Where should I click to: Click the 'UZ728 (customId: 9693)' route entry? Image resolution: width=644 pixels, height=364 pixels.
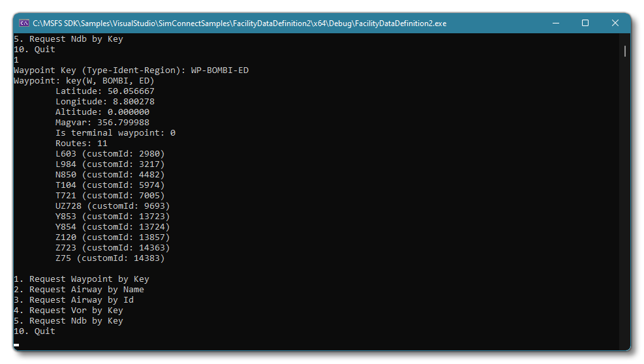(x=113, y=206)
